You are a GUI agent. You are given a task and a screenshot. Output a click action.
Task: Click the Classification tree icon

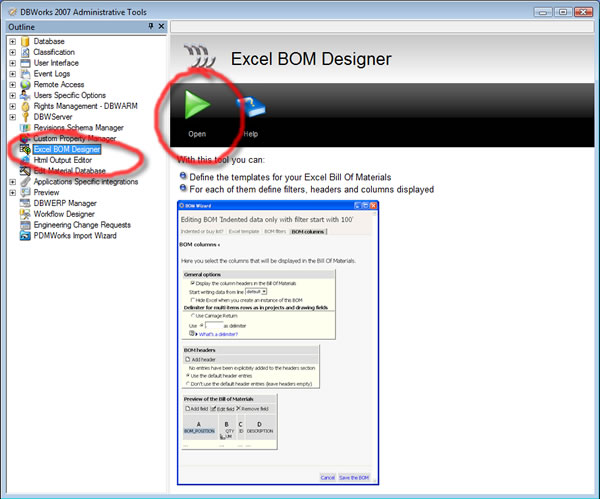click(x=25, y=52)
